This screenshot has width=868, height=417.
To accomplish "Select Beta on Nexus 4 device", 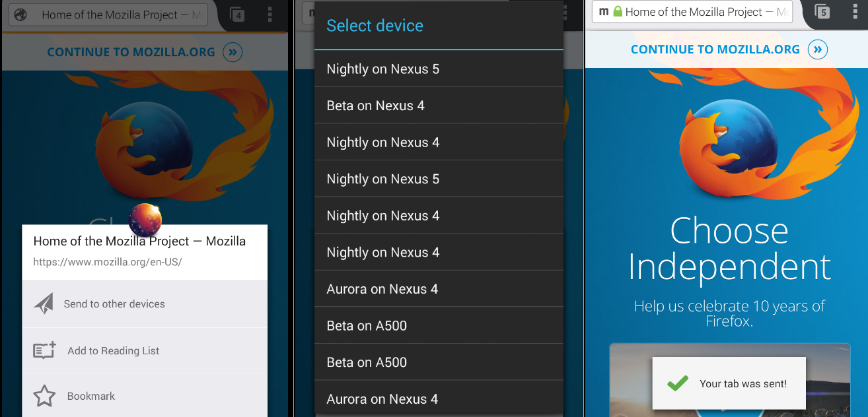I will coord(439,106).
